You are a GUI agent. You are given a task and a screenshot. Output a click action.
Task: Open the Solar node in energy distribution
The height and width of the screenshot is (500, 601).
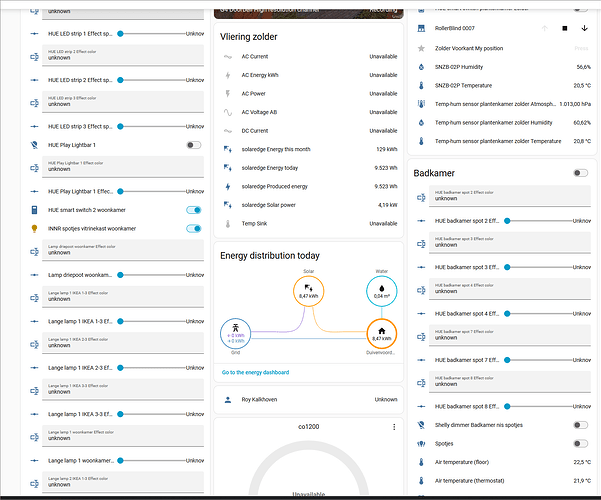pyautogui.click(x=309, y=291)
